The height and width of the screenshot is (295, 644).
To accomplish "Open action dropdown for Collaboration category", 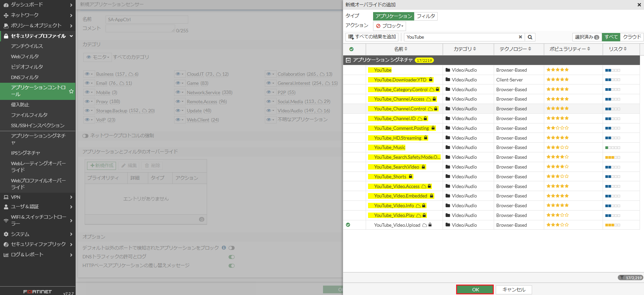I will 270,74.
